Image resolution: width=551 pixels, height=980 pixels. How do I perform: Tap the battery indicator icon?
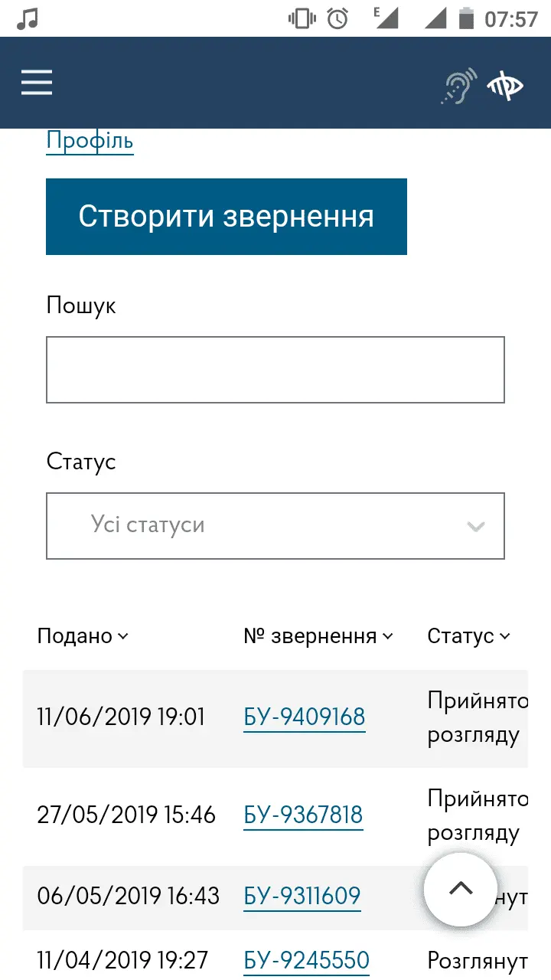pyautogui.click(x=465, y=18)
